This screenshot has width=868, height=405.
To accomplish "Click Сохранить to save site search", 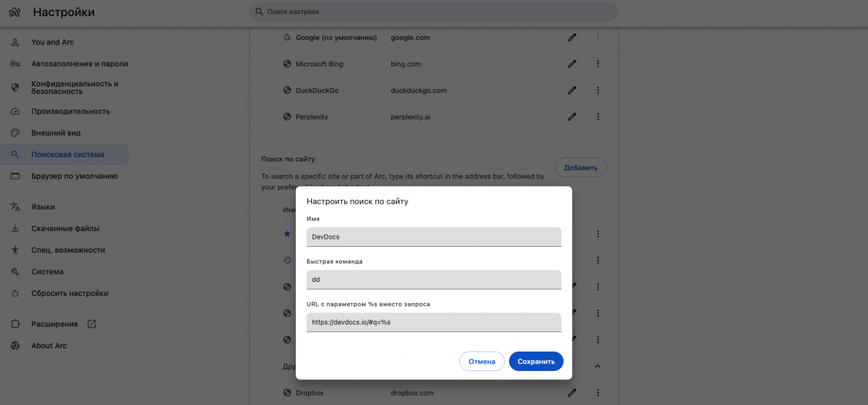I will pyautogui.click(x=536, y=362).
